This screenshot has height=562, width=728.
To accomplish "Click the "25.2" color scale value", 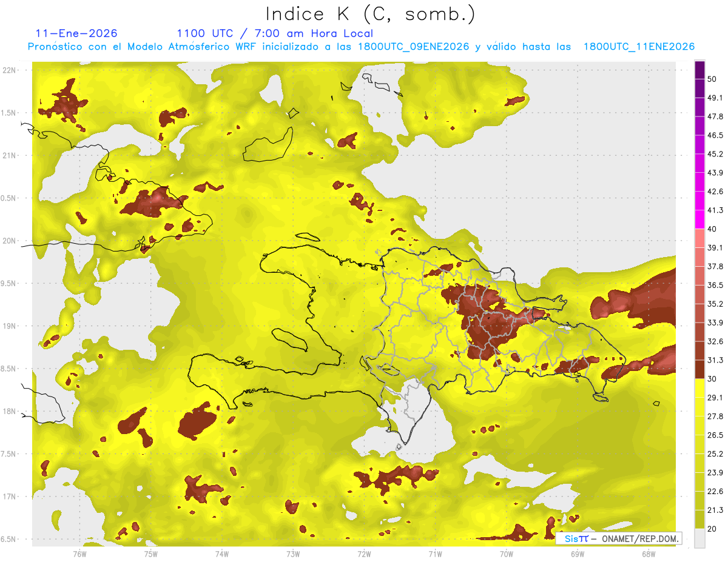I will (715, 454).
